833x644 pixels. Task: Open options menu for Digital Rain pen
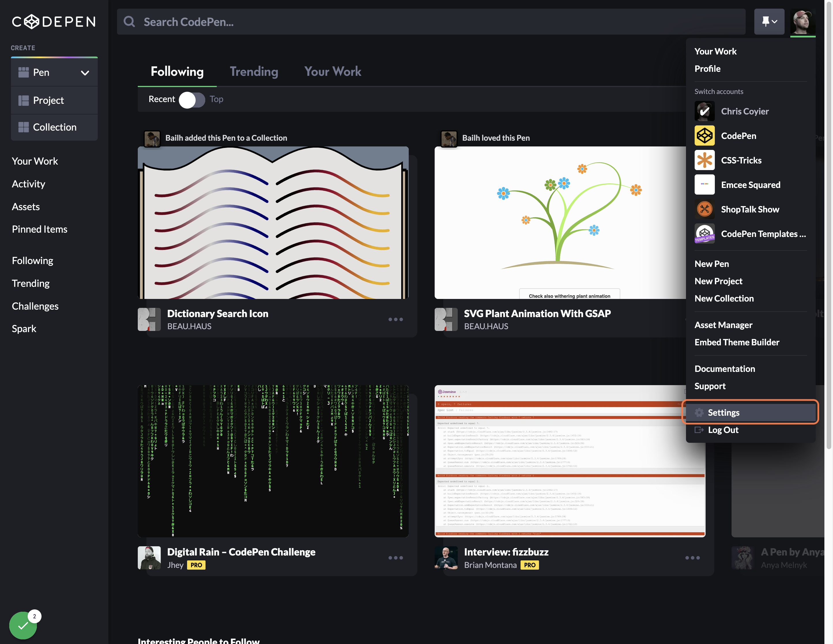395,558
